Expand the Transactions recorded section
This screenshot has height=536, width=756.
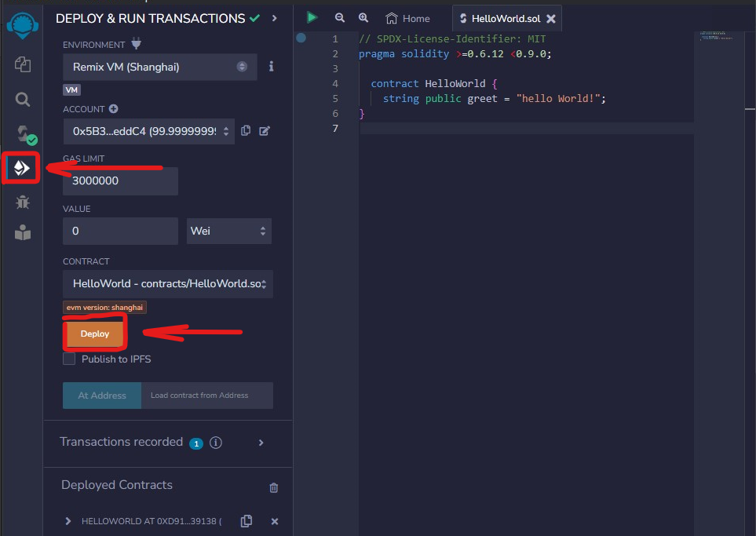tap(261, 443)
